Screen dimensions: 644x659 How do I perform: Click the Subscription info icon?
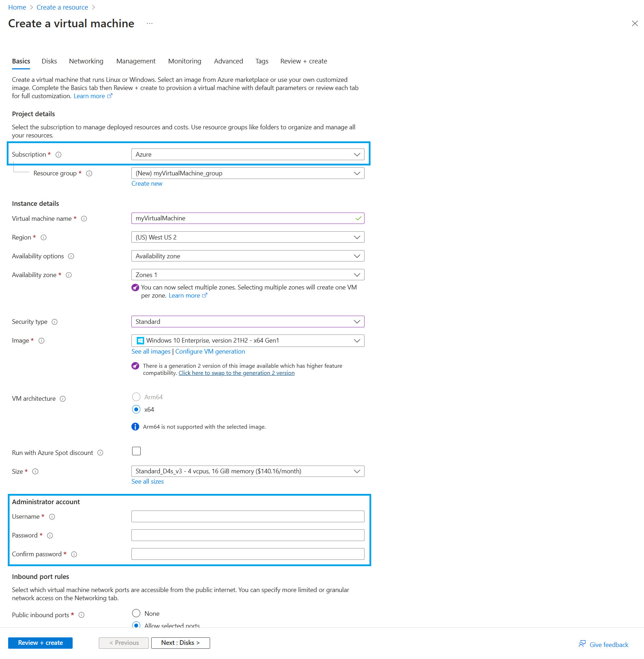coord(58,155)
